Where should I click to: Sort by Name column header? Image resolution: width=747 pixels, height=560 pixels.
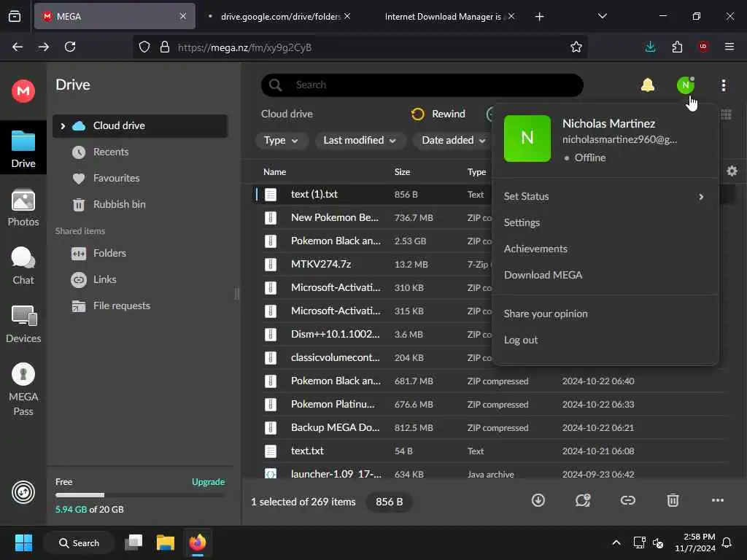click(x=274, y=172)
